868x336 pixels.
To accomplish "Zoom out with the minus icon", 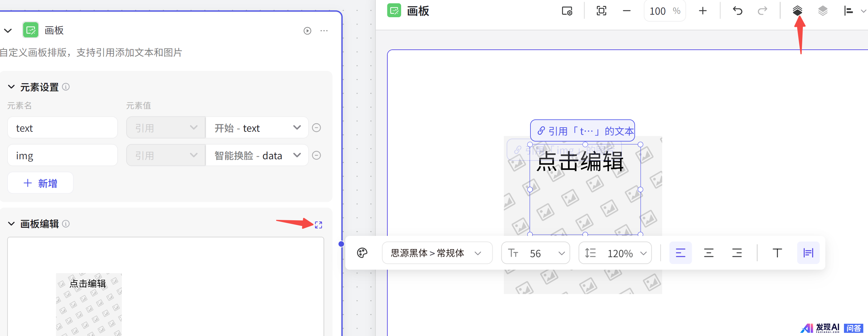I will (626, 11).
